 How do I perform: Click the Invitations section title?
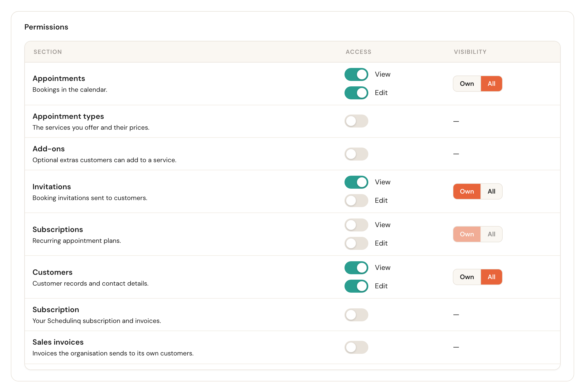coord(52,187)
